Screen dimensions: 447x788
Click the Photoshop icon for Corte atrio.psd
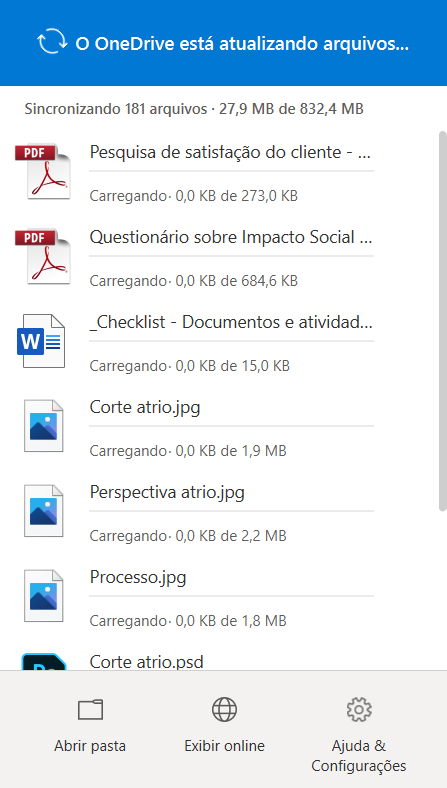pyautogui.click(x=44, y=661)
